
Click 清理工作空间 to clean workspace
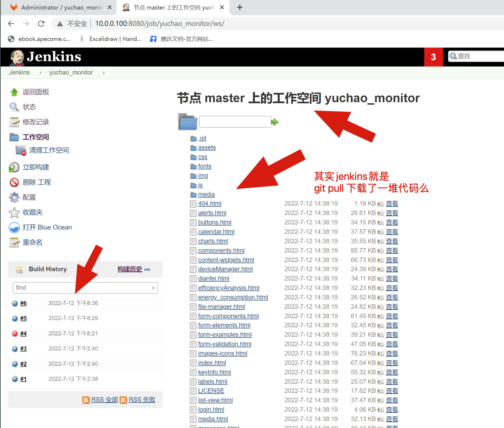(48, 150)
